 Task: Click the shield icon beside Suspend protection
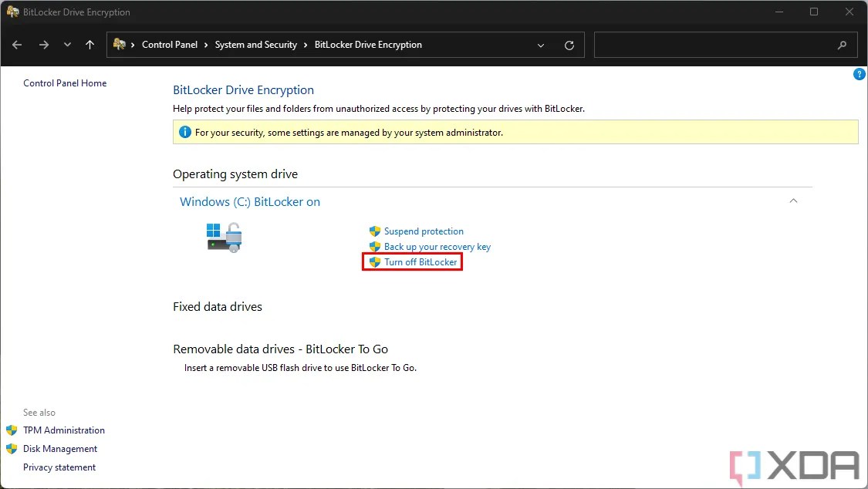point(374,231)
